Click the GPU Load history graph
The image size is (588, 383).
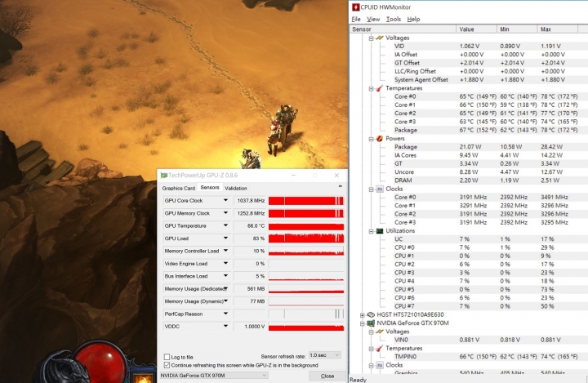[x=306, y=238]
